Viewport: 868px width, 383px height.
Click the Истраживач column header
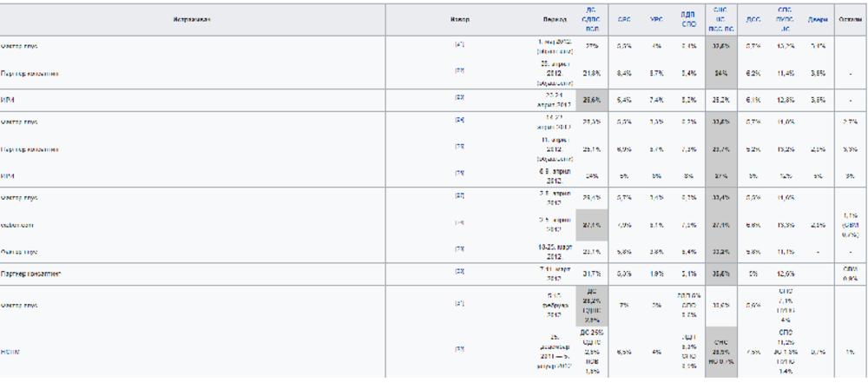pos(192,18)
